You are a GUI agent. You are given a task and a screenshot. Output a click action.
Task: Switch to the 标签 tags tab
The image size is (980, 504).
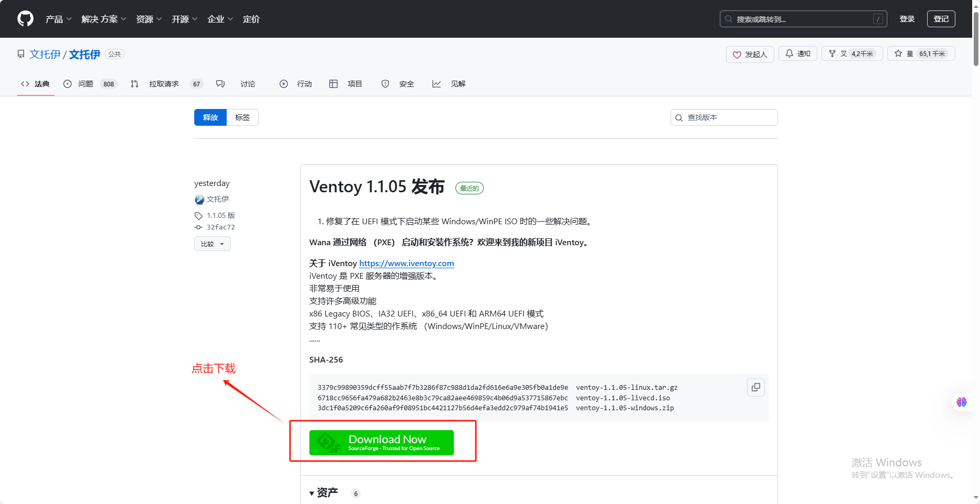click(242, 117)
